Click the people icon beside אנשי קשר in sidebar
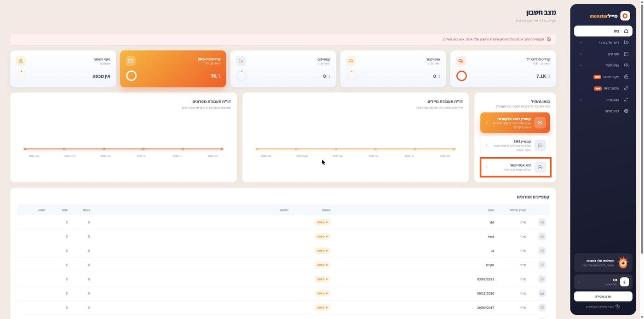 (x=626, y=65)
